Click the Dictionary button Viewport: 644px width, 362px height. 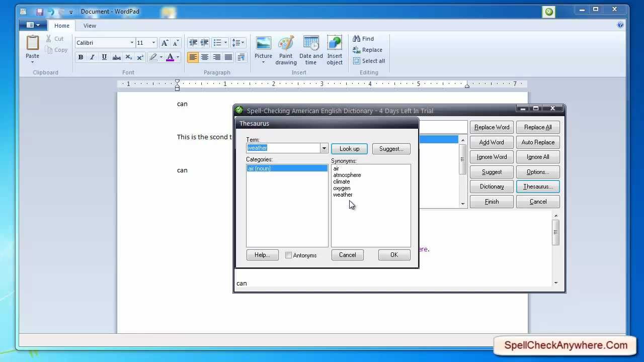pyautogui.click(x=492, y=187)
